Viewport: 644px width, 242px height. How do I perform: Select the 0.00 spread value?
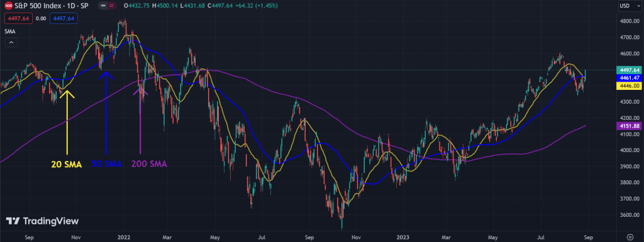pos(41,18)
